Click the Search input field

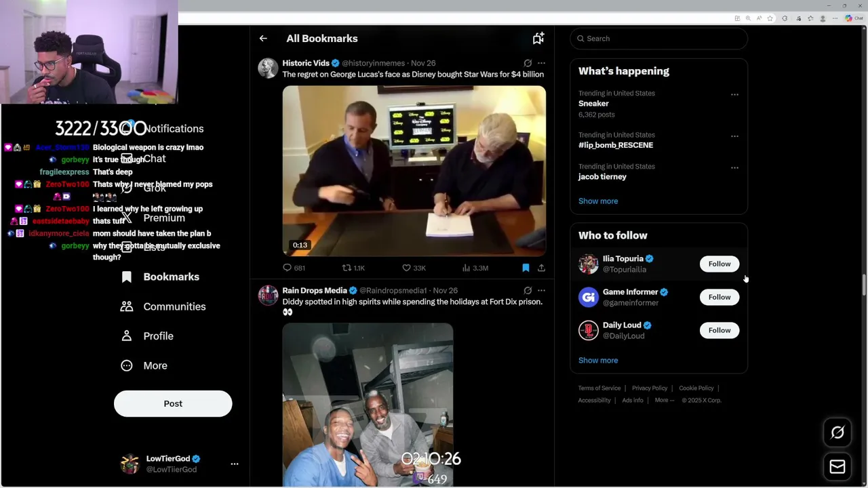click(x=658, y=39)
